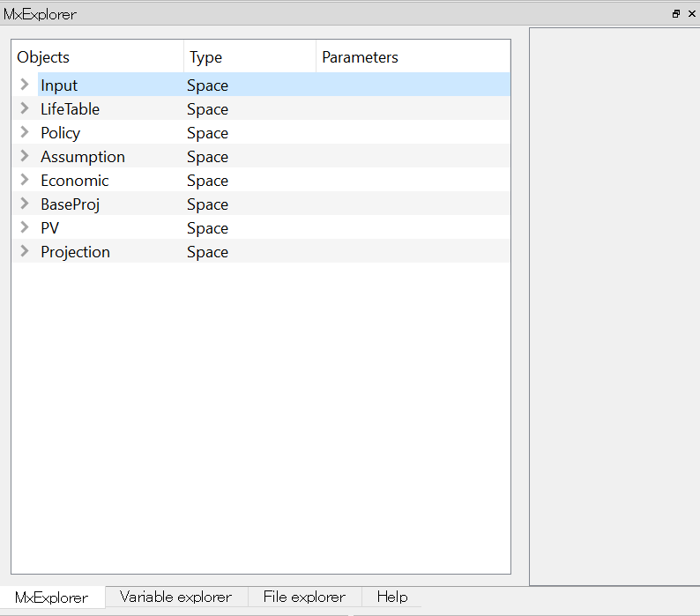Click the Space type of Policy

(207, 133)
